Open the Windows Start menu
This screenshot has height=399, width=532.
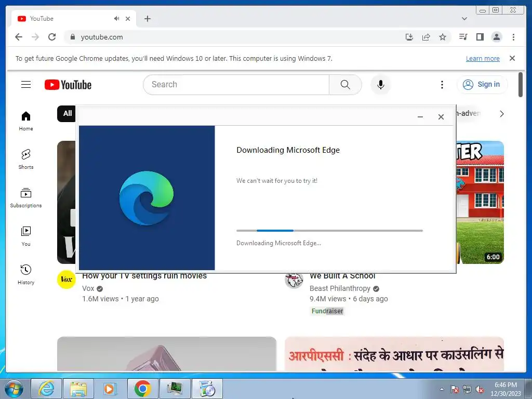pyautogui.click(x=14, y=389)
